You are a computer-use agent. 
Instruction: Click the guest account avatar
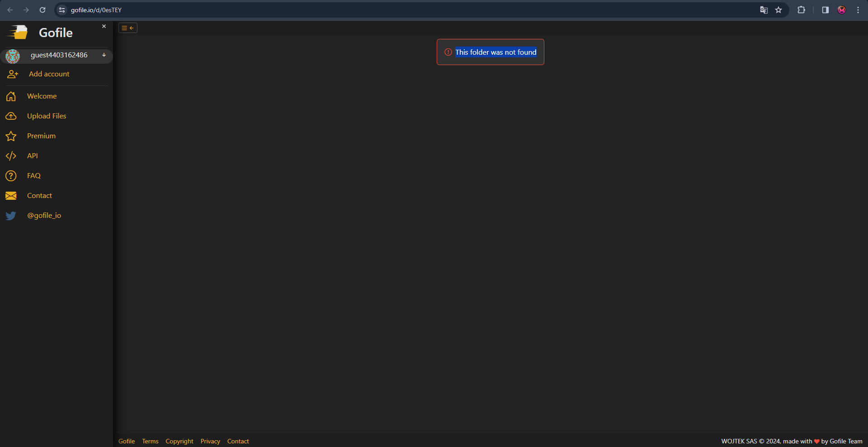point(13,56)
